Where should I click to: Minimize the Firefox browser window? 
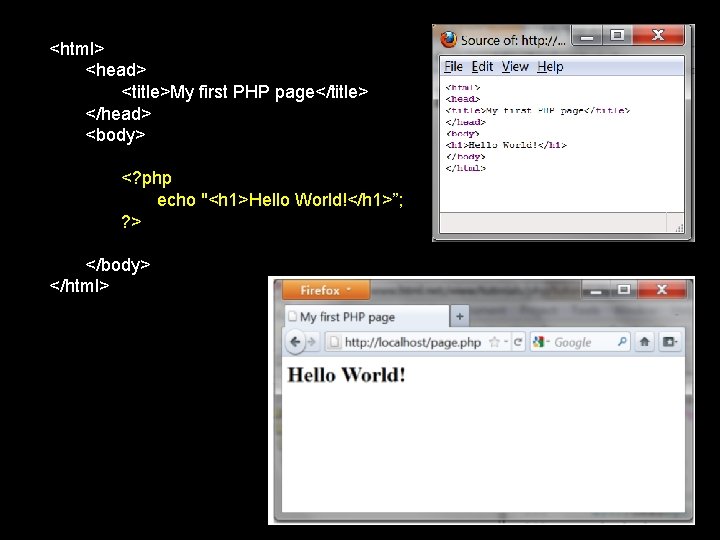tap(596, 290)
